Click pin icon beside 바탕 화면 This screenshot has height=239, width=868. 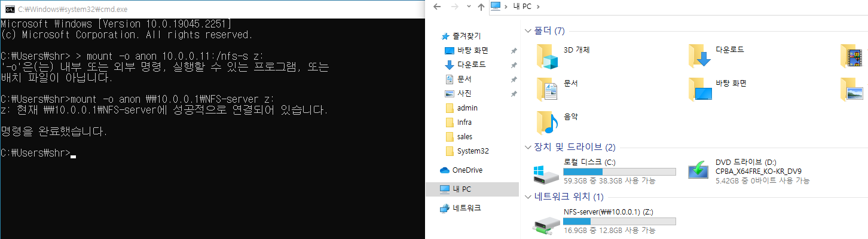pos(514,51)
